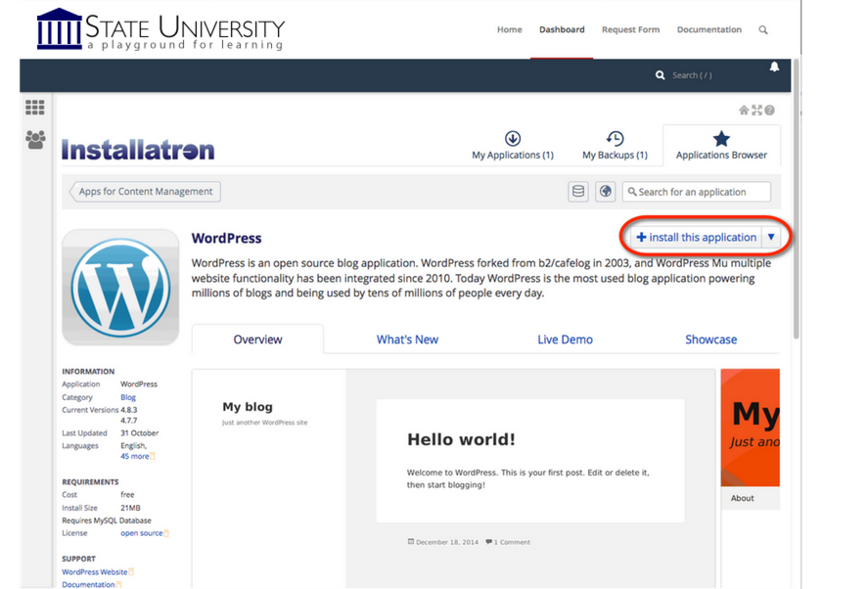Click the Hello world! screenshot preview
Screen dimensions: 868x589
pyautogui.click(x=453, y=478)
